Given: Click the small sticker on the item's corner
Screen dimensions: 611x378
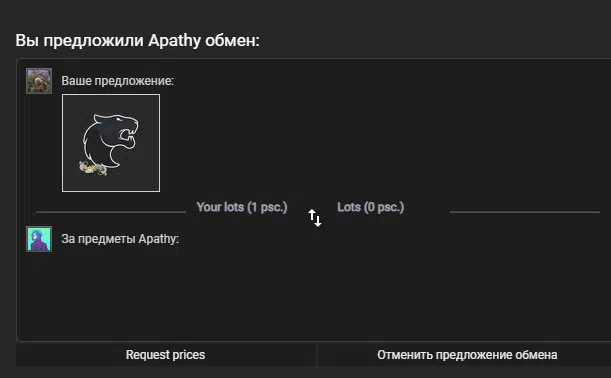Looking at the screenshot, I should coord(92,168).
